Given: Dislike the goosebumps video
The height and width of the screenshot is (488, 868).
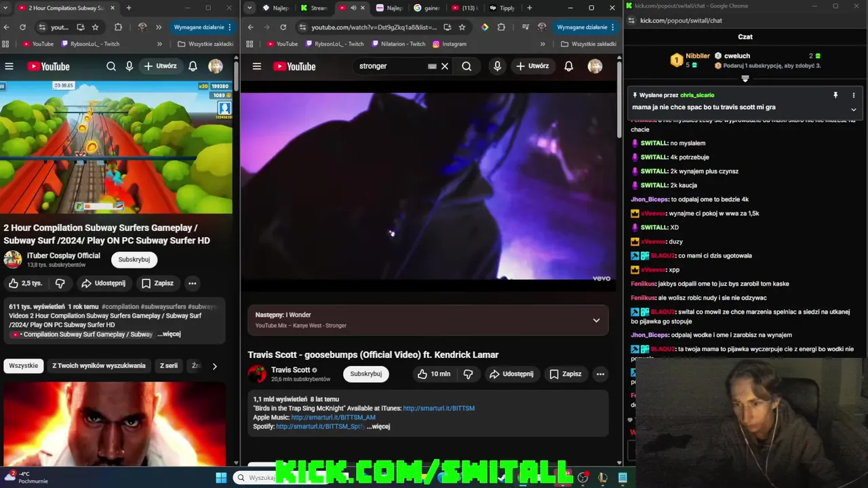Looking at the screenshot, I should (468, 374).
